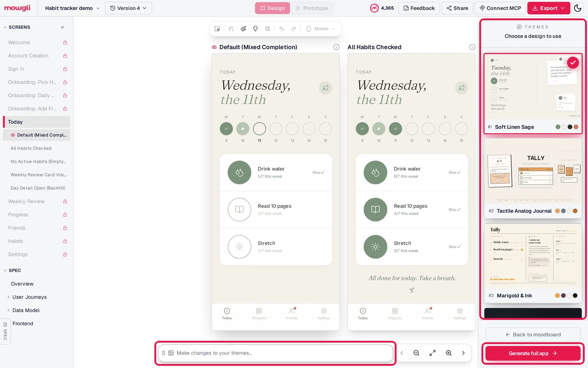Image resolution: width=588 pixels, height=368 pixels.
Task: Go to next canvas frame arrow
Action: [x=463, y=353]
